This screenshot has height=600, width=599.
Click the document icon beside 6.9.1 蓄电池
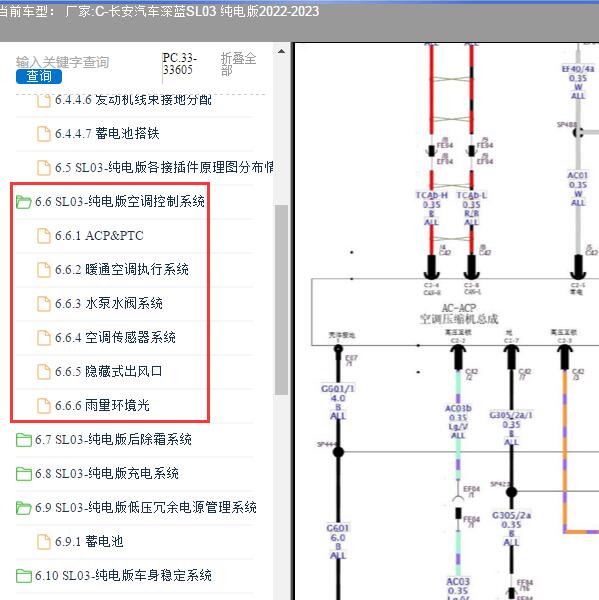(x=44, y=542)
